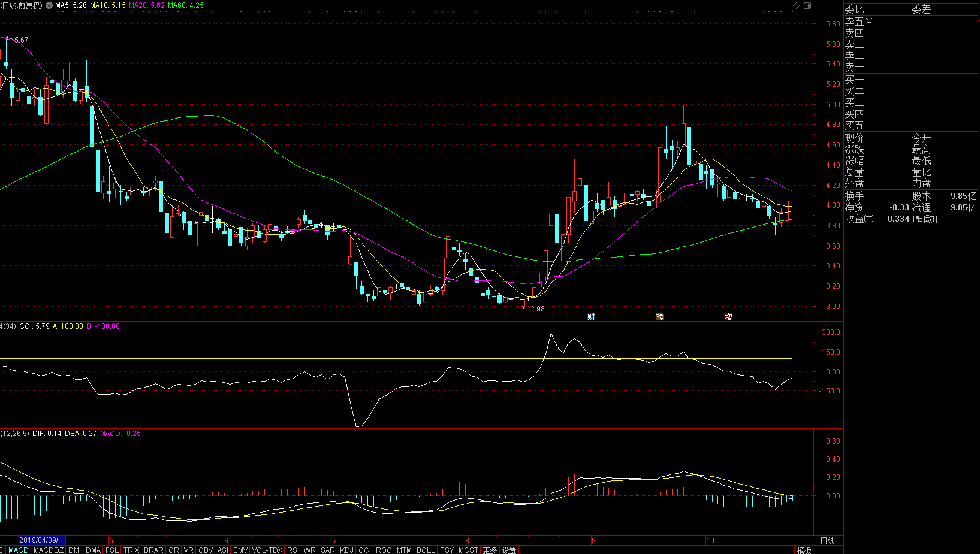Screen dimensions: 980x554
Task: Click the minus zoom button at bottom right
Action: pyautogui.click(x=836, y=550)
